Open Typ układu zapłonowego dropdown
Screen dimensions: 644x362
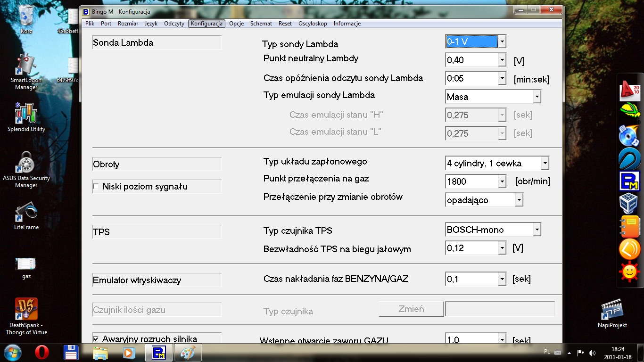pyautogui.click(x=545, y=164)
